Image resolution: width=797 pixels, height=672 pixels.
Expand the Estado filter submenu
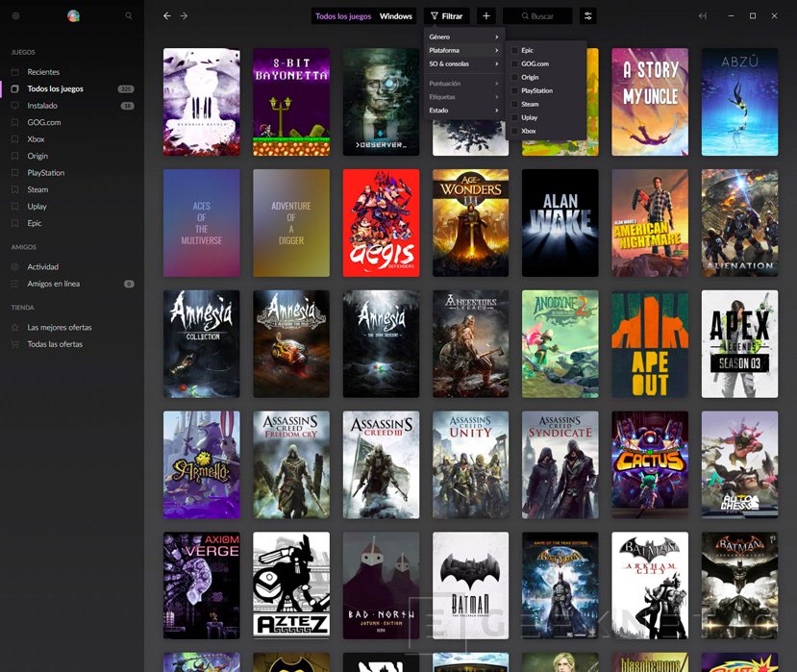click(x=464, y=111)
